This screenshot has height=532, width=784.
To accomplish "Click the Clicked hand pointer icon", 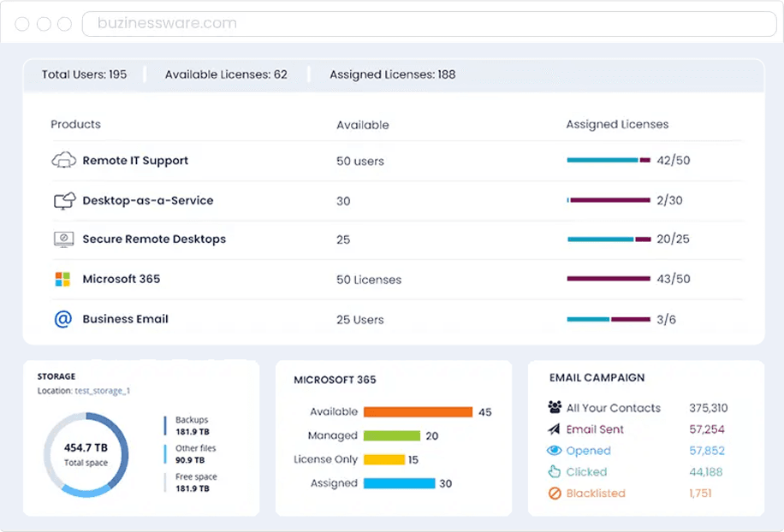I will (554, 472).
